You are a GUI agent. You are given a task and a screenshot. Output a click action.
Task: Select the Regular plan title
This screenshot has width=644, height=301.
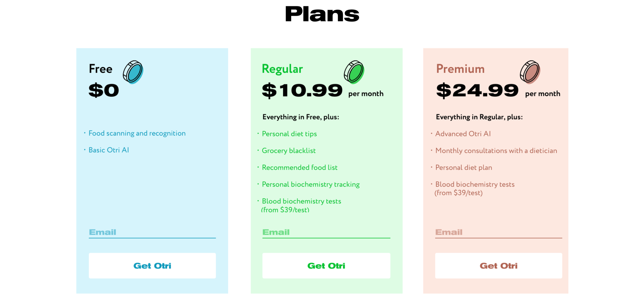click(282, 69)
